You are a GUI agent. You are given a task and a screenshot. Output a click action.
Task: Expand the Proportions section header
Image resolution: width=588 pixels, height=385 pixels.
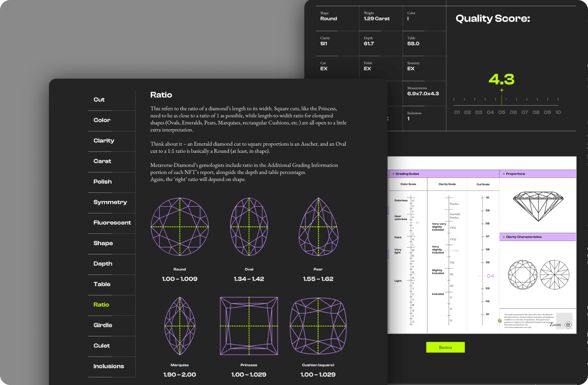pos(515,174)
